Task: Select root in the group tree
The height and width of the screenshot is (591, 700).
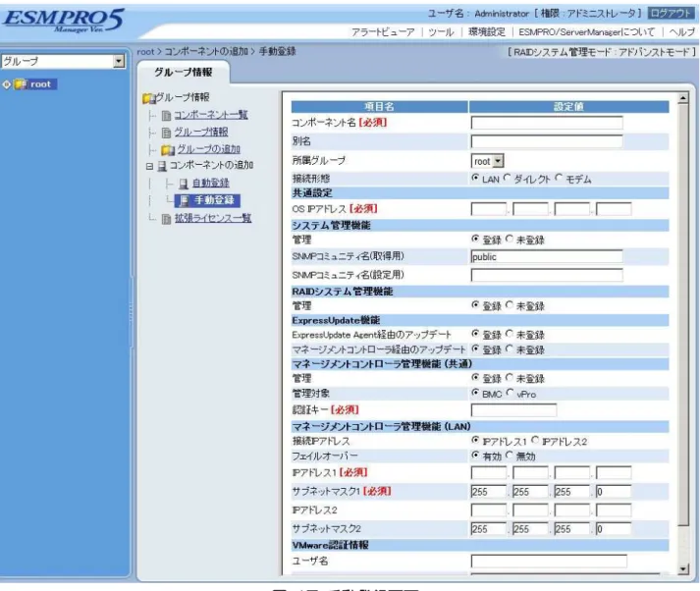Action: [x=40, y=84]
